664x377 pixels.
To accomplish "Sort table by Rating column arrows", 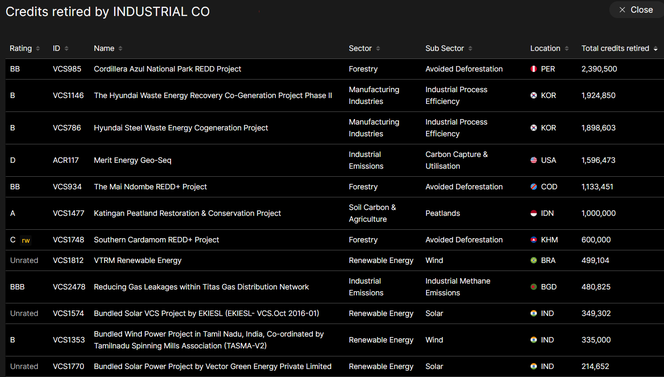I will click(38, 49).
